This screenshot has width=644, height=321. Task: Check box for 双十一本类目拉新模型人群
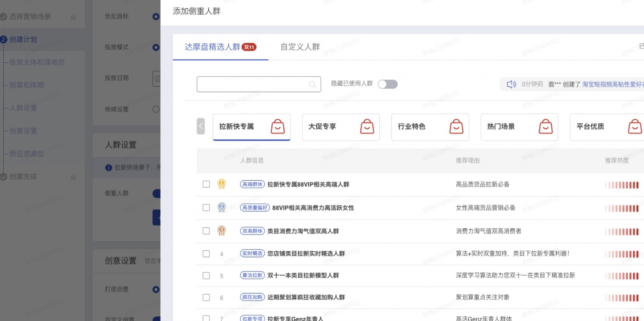click(x=206, y=276)
